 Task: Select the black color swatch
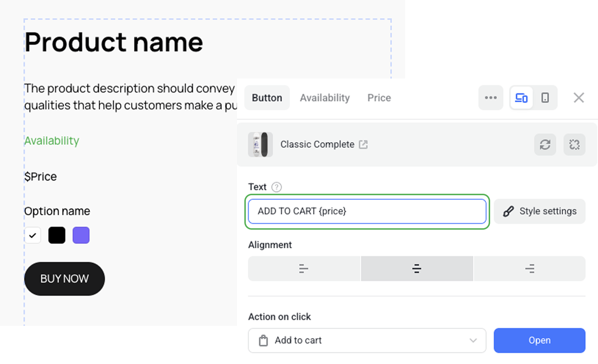click(57, 235)
